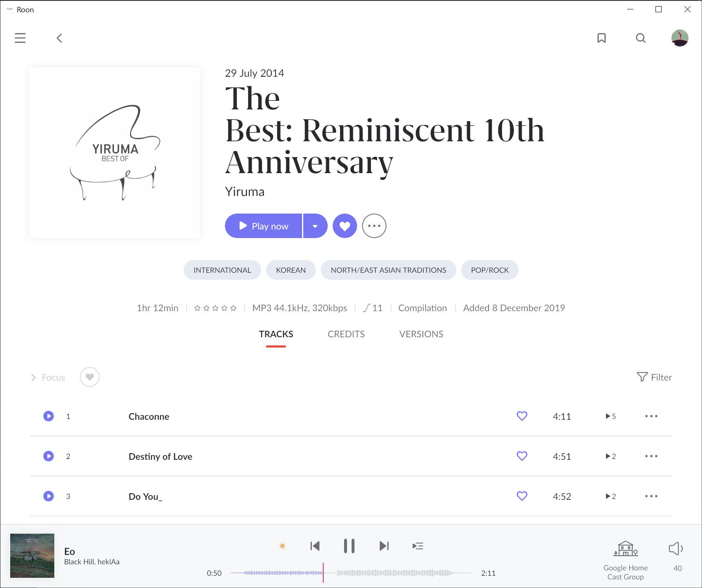Click the 1hr 12min duration text
This screenshot has height=588, width=702.
158,308
